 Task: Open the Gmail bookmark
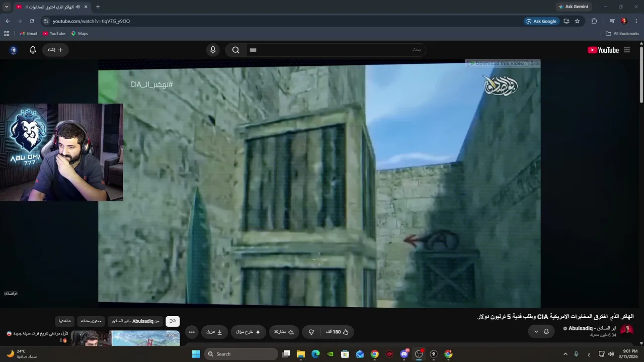click(x=28, y=34)
